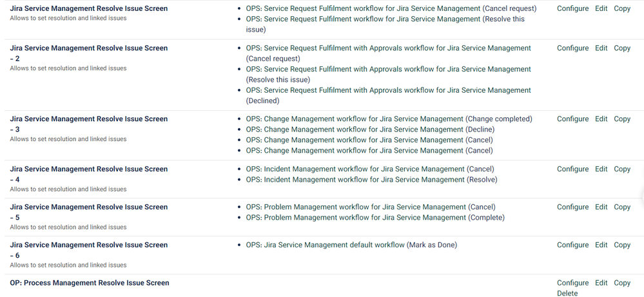The width and height of the screenshot is (644, 297).
Task: Open Fulfilment with Approvals workflow (Declined)
Action: pos(389,95)
